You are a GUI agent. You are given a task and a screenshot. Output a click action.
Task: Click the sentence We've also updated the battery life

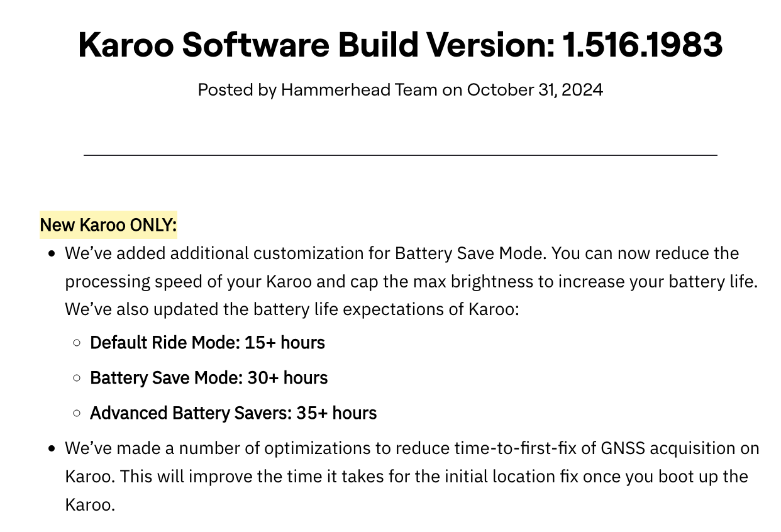pos(292,309)
